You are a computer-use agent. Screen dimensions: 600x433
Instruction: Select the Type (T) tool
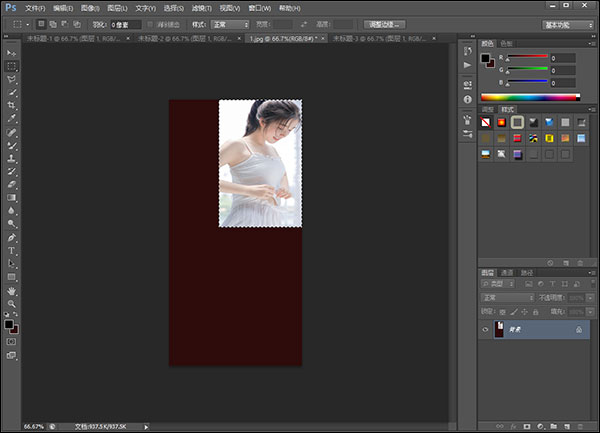click(x=12, y=250)
